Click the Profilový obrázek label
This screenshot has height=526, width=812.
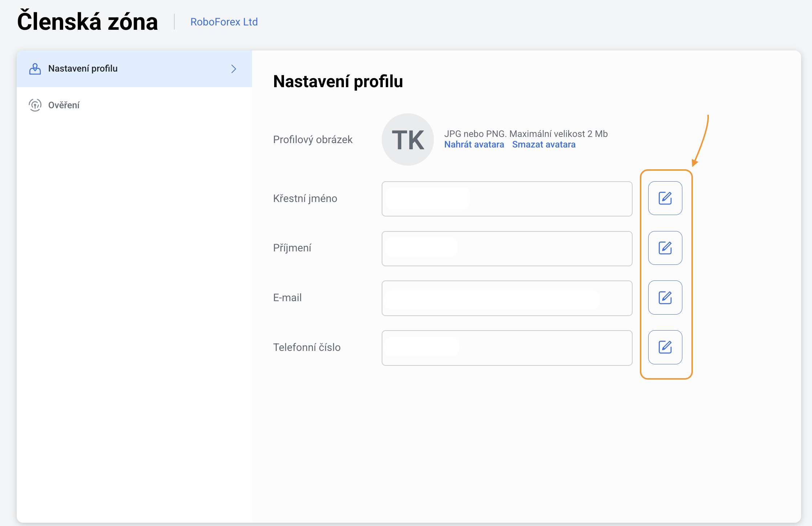[x=313, y=139]
